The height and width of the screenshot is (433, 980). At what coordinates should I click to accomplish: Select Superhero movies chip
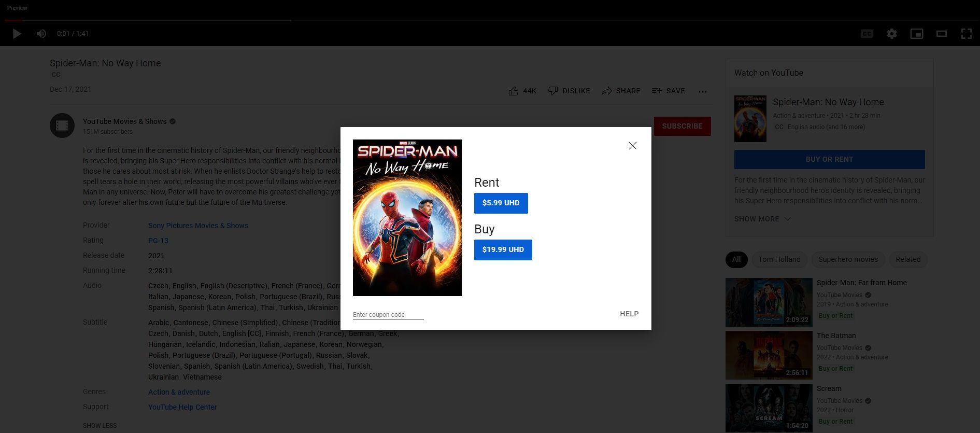point(848,259)
